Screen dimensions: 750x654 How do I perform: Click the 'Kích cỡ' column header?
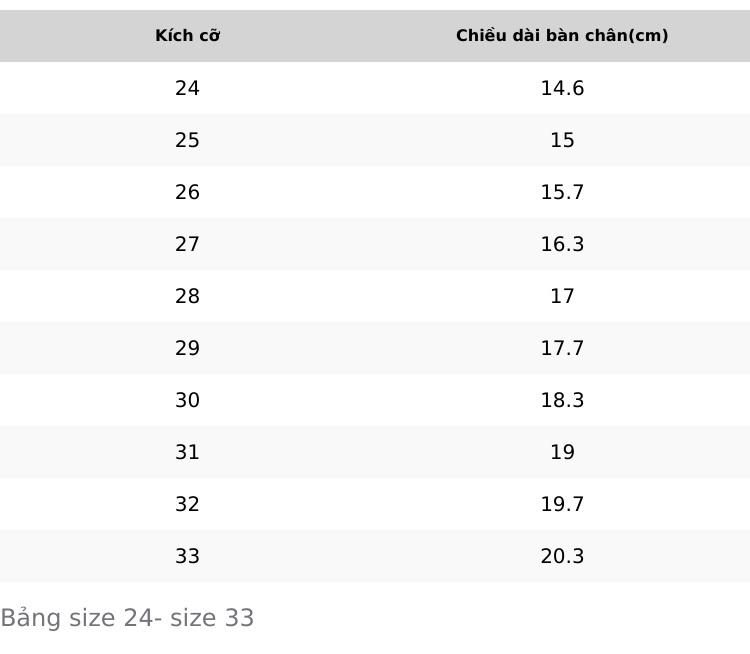coord(188,35)
